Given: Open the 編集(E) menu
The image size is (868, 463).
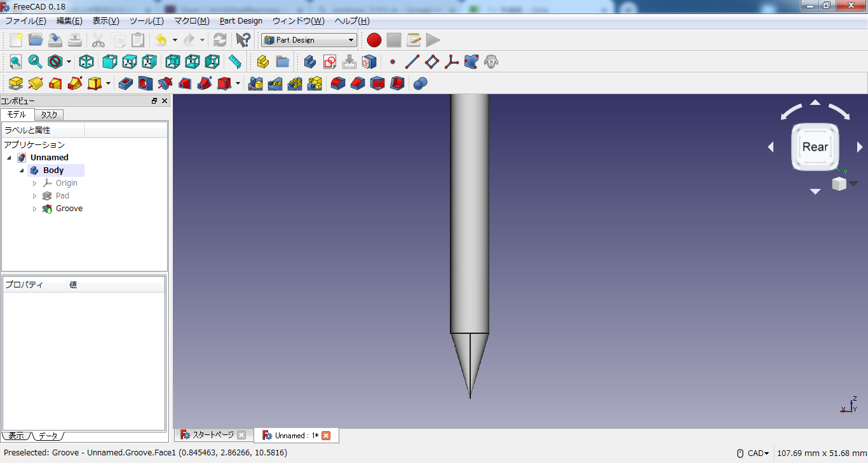Looking at the screenshot, I should click(x=69, y=21).
